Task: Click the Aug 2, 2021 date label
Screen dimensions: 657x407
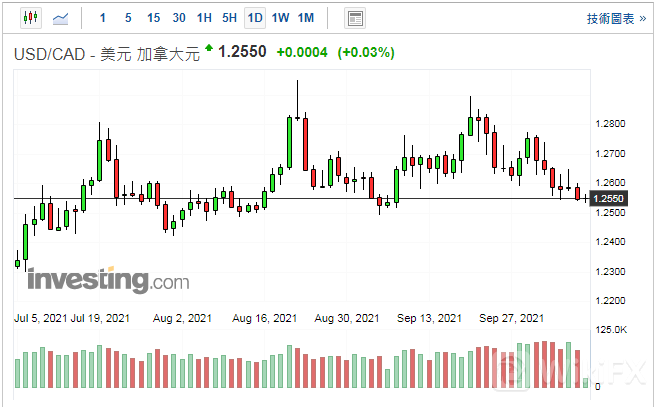Action: [x=182, y=319]
